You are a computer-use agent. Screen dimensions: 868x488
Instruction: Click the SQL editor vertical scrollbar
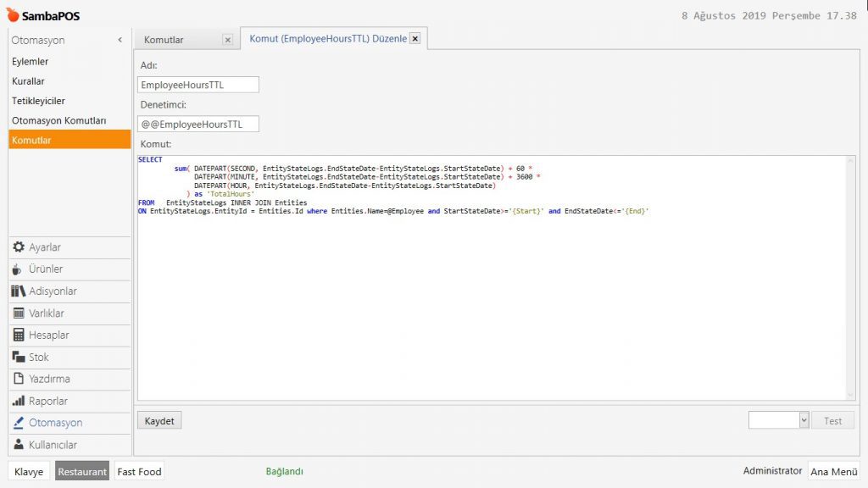click(x=850, y=278)
